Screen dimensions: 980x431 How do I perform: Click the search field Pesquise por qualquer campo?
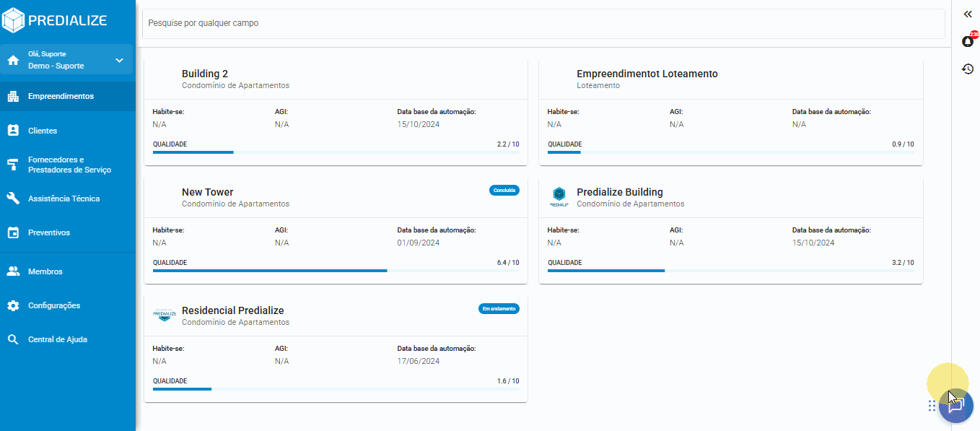coord(543,23)
